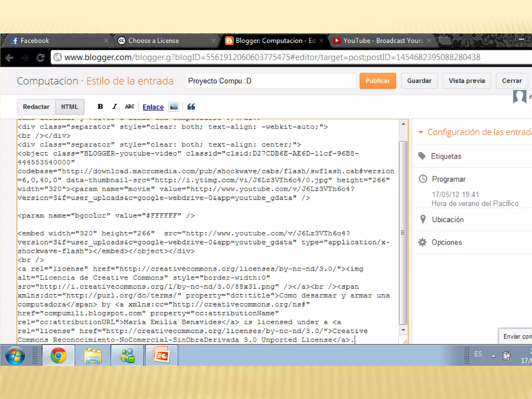Insert image using the picture icon

[174, 107]
